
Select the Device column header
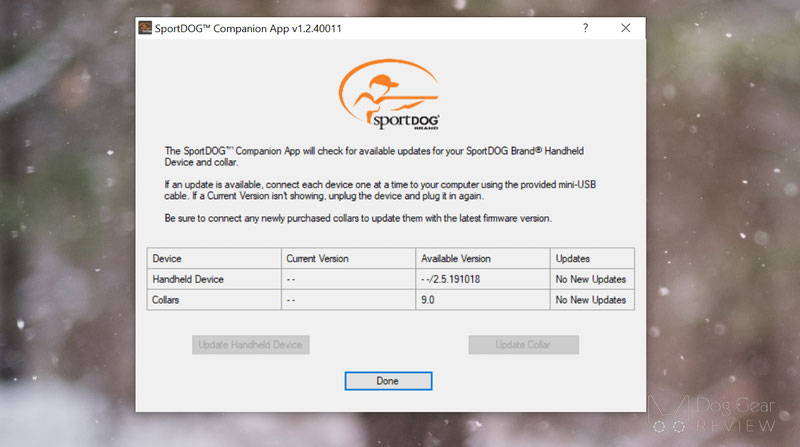(214, 259)
